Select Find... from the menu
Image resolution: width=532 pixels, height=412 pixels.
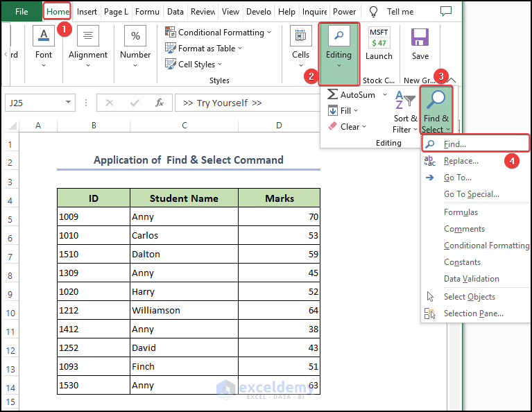click(x=455, y=144)
